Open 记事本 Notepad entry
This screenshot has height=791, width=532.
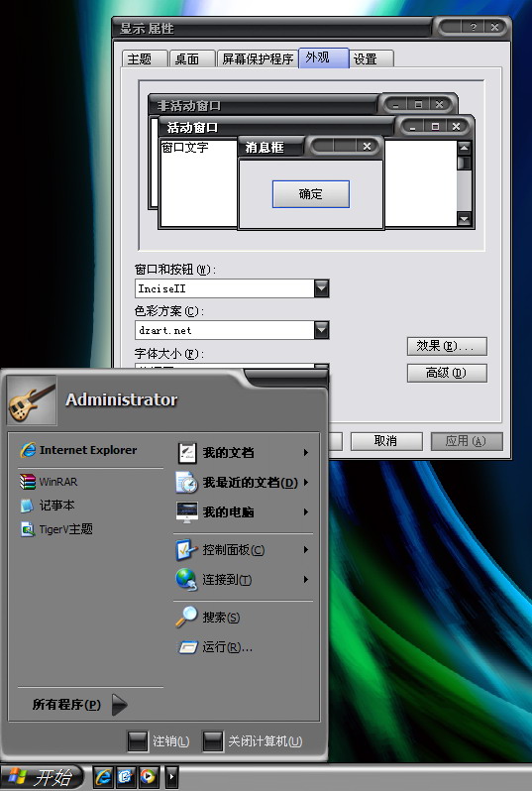[48, 505]
